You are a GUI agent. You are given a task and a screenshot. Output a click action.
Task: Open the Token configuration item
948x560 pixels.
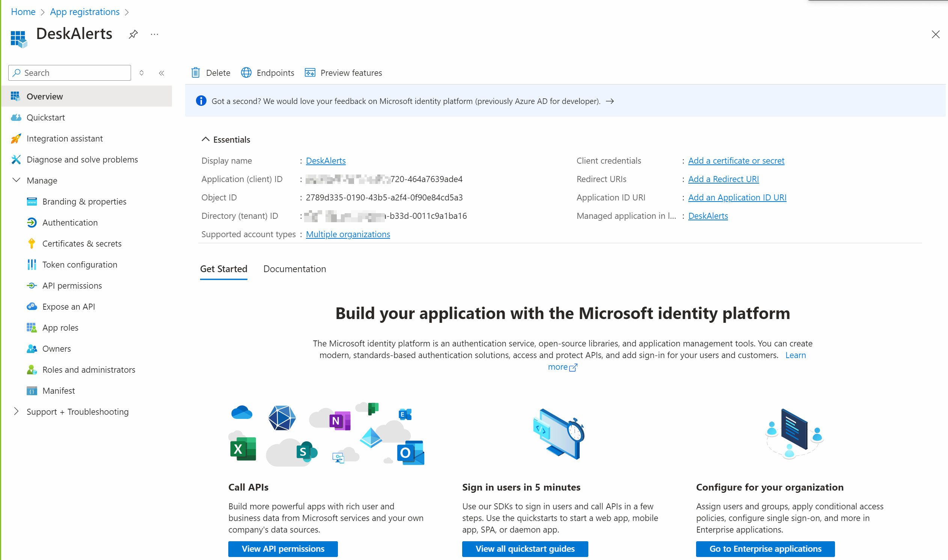tap(80, 265)
